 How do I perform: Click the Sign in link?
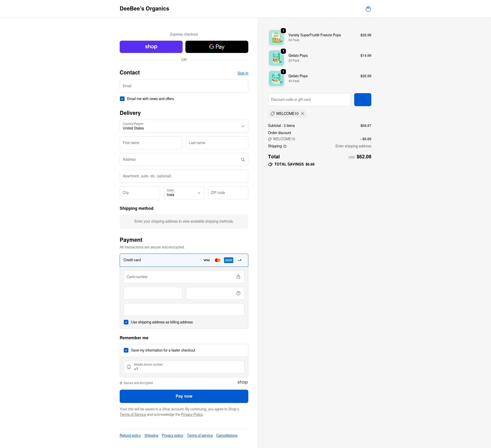pos(243,73)
